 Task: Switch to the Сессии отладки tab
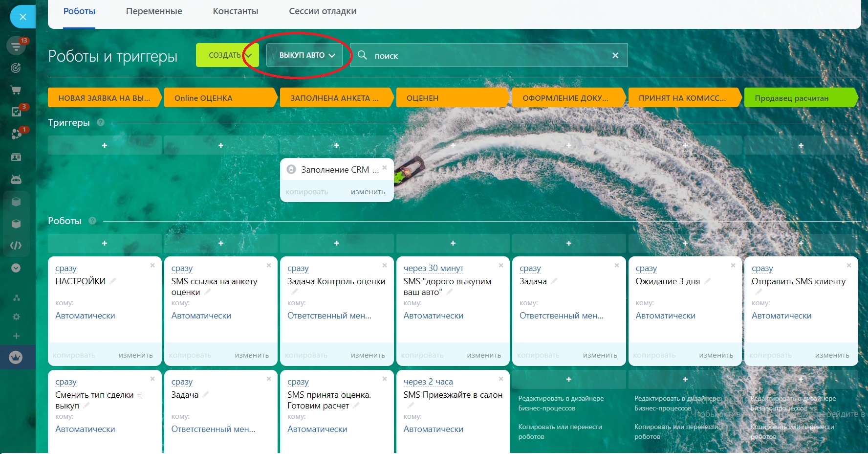pyautogui.click(x=323, y=11)
